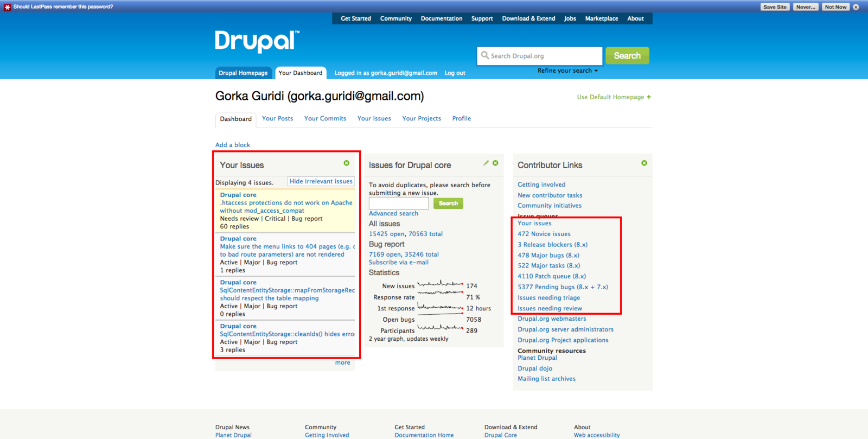Open the About menu item
This screenshot has width=868, height=439.
point(636,18)
